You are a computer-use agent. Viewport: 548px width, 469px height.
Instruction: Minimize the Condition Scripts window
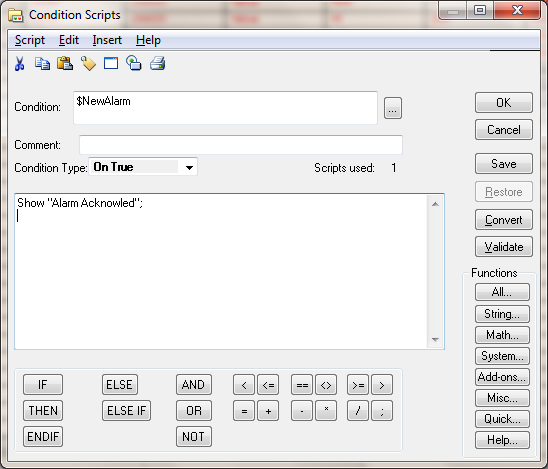(453, 10)
